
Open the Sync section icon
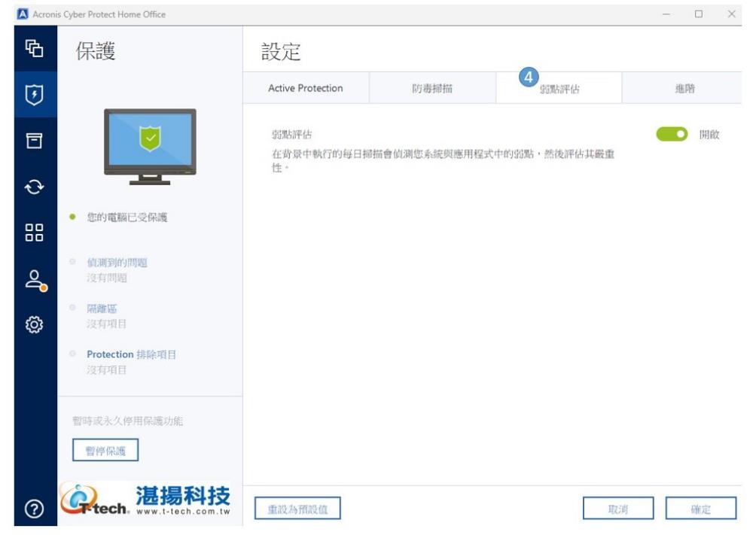[34, 187]
